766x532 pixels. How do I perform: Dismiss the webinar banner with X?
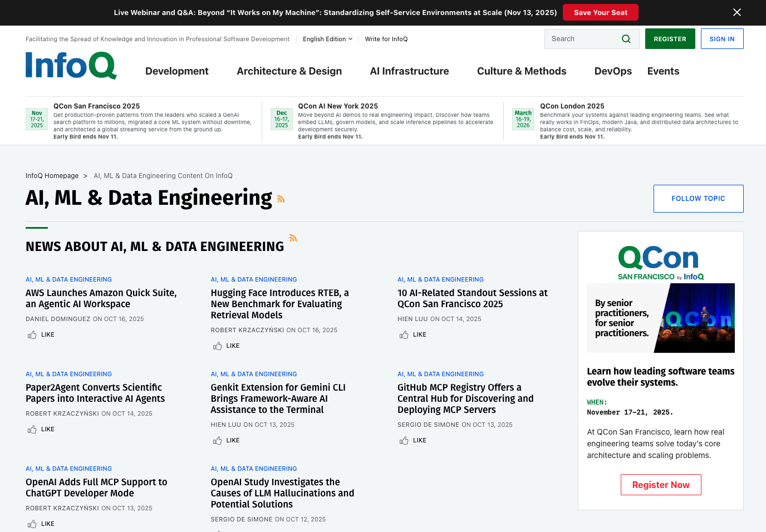coord(737,12)
